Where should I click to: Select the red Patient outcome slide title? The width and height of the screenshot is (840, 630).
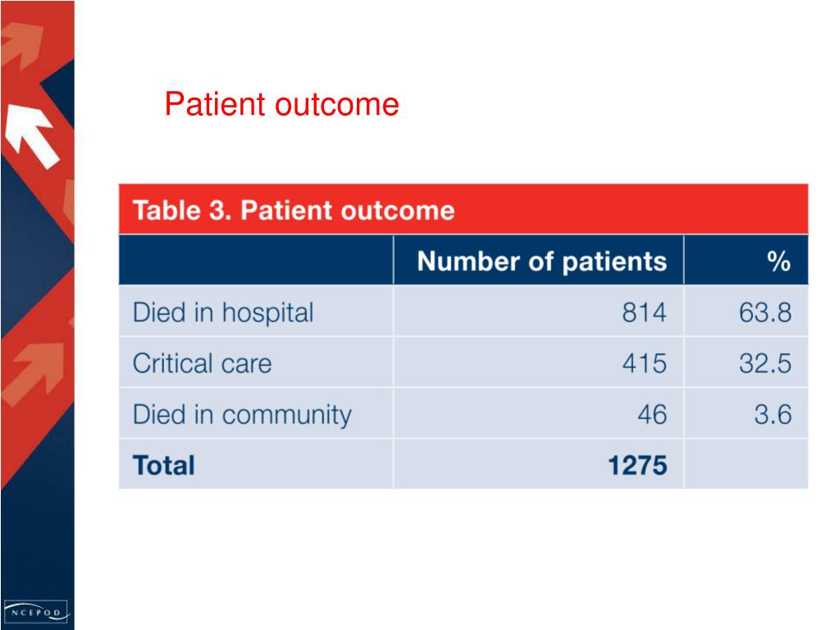282,104
